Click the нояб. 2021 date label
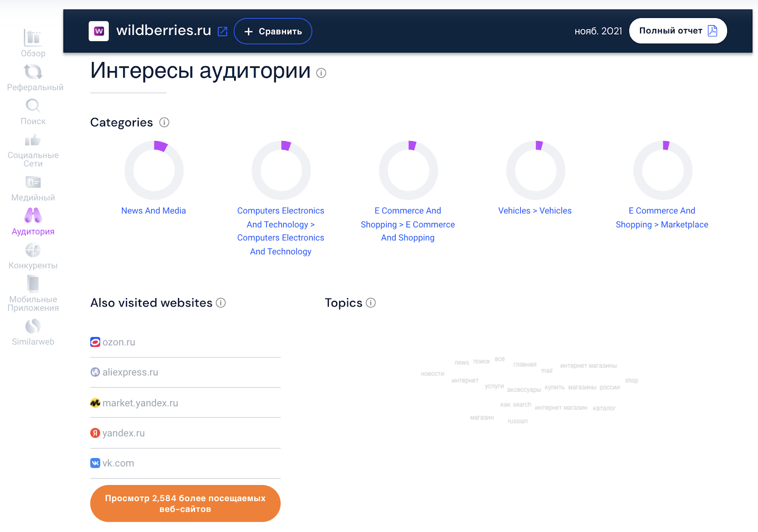Image resolution: width=758 pixels, height=532 pixels. click(x=598, y=31)
